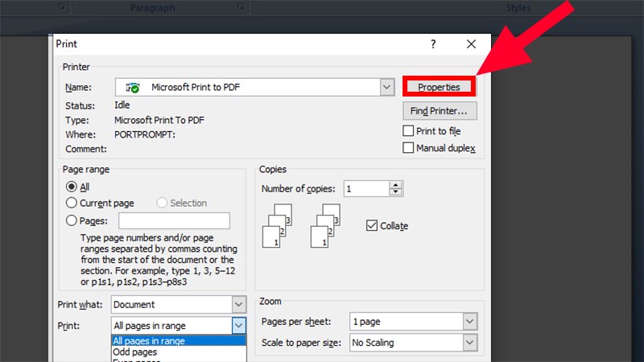Increase number of copies with up arrow

tap(395, 185)
